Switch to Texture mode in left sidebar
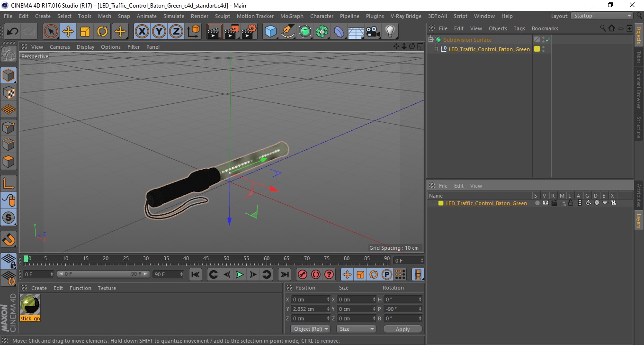This screenshot has width=644, height=345. 9,92
